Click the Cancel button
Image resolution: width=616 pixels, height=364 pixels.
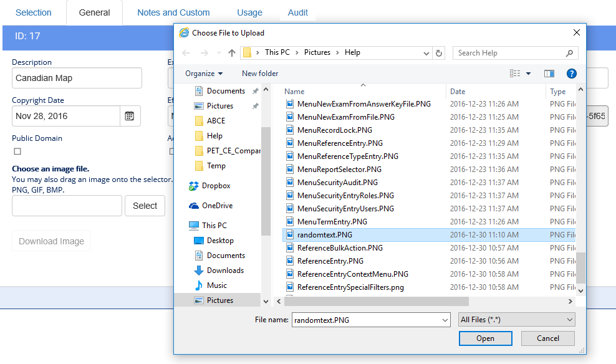pyautogui.click(x=548, y=338)
